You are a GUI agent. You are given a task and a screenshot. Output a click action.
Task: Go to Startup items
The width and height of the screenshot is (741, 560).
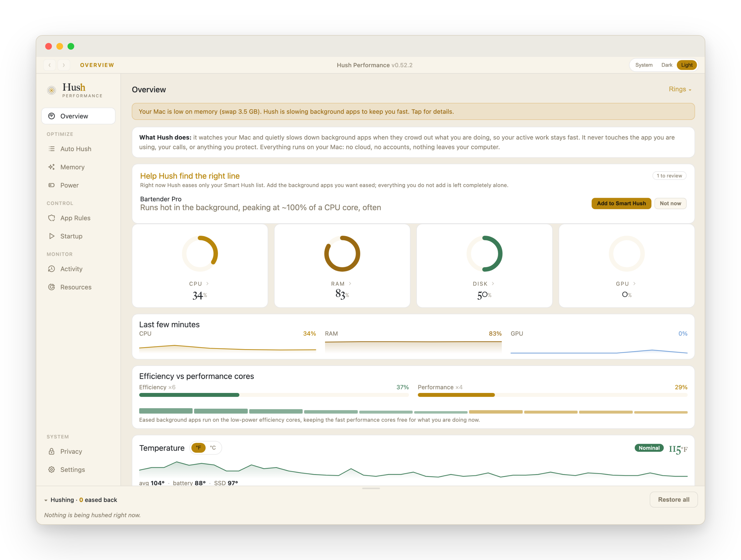pos(78,236)
